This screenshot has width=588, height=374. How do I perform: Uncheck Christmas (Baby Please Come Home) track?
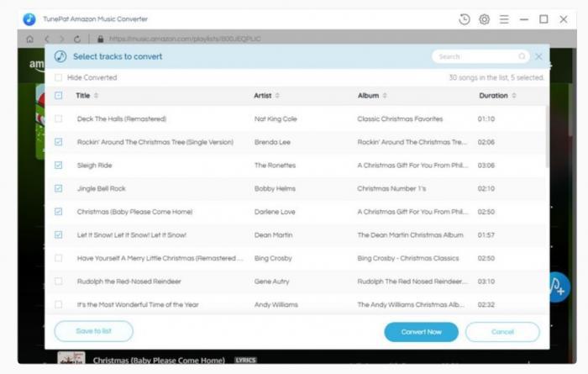pyautogui.click(x=59, y=212)
